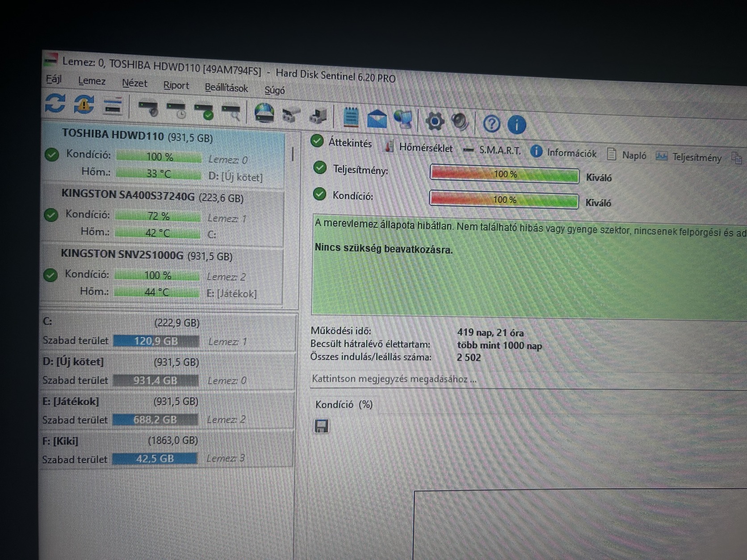
Task: Switch to the Hőmérséklet tab
Action: [419, 147]
